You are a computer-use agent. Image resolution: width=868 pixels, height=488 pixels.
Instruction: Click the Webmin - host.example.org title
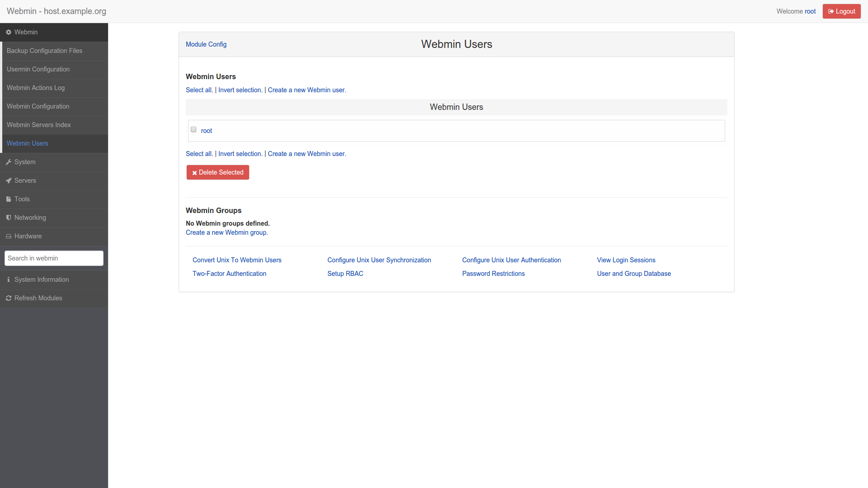point(57,11)
